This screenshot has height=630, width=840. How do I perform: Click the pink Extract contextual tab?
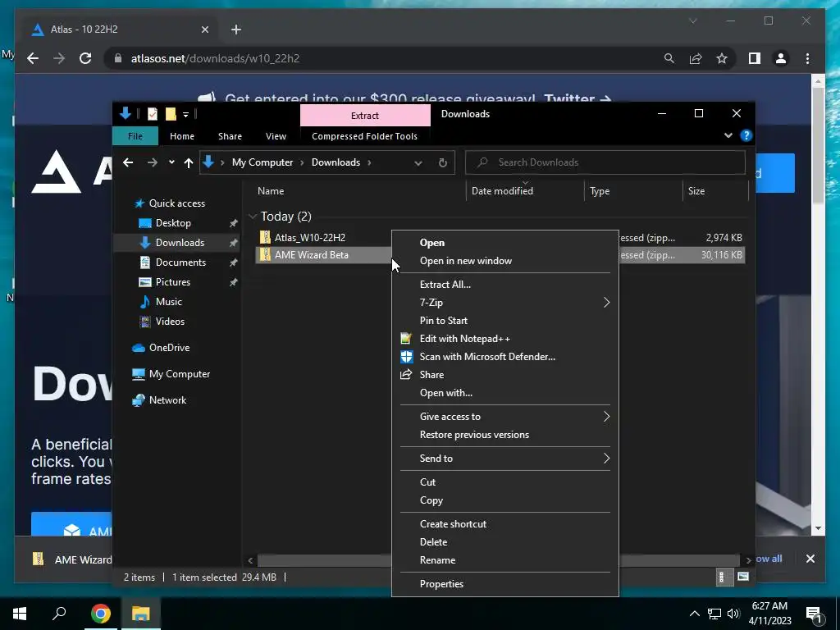coord(365,115)
